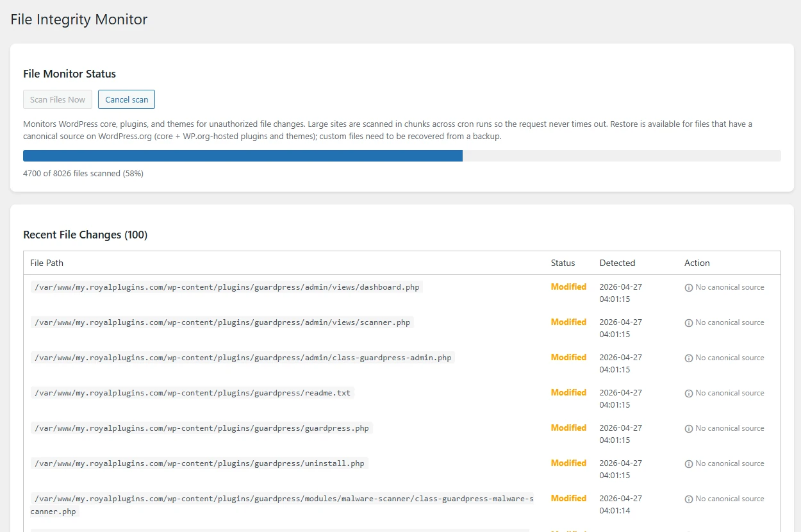Click info icon in readme.txt row
801x532 pixels.
click(x=689, y=394)
